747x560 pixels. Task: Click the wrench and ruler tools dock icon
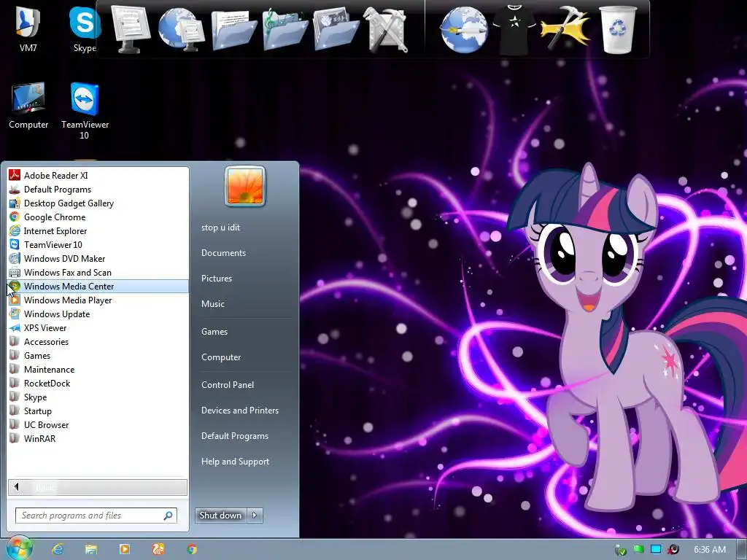(x=387, y=29)
